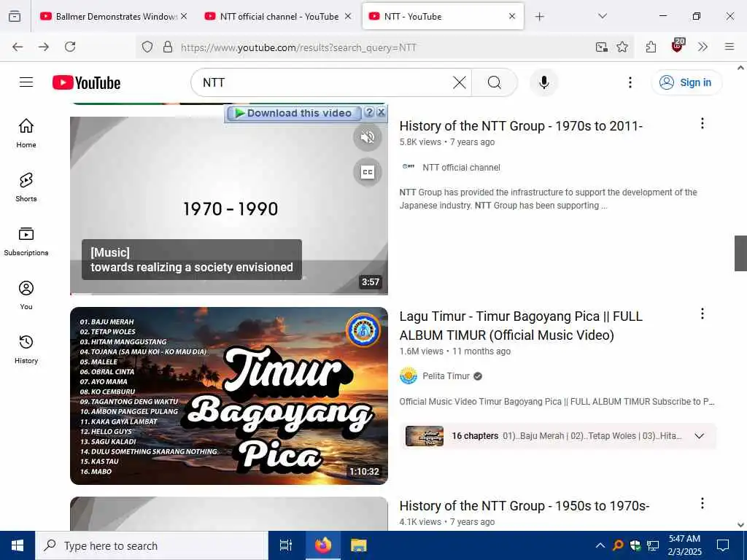Open help for the download video bar

click(368, 112)
